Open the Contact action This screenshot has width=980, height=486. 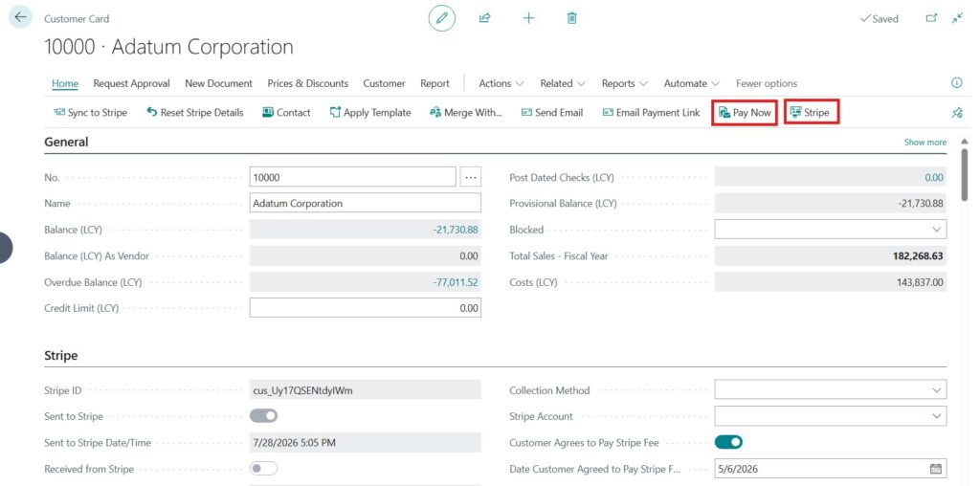286,113
